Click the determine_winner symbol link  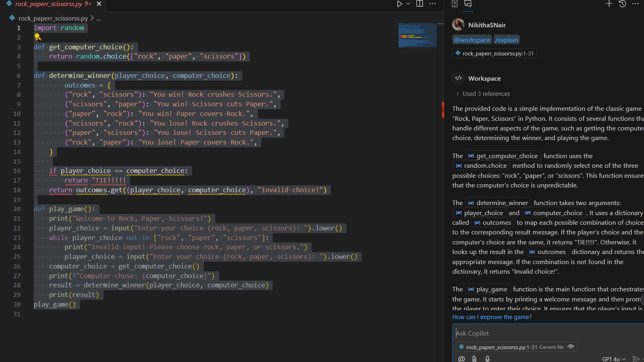click(498, 203)
